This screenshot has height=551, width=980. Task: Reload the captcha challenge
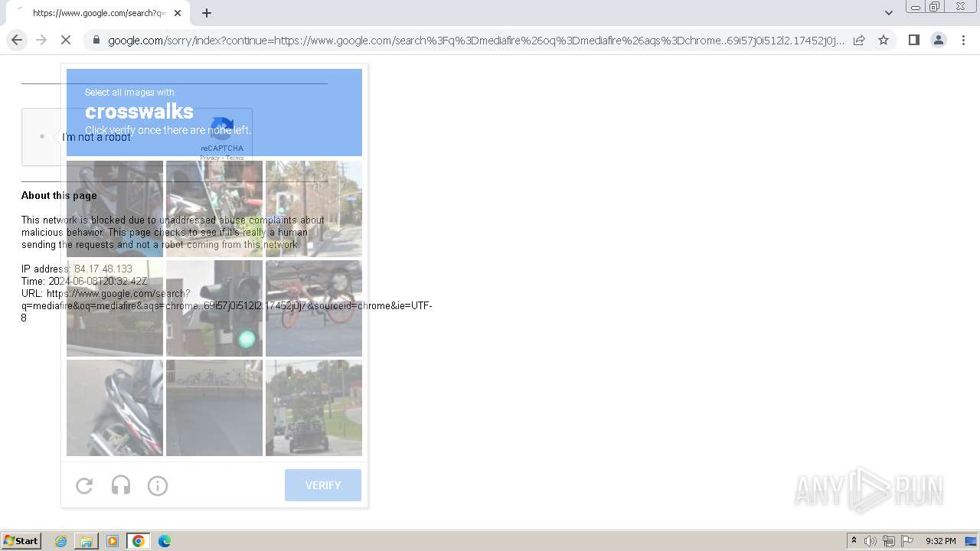click(84, 485)
